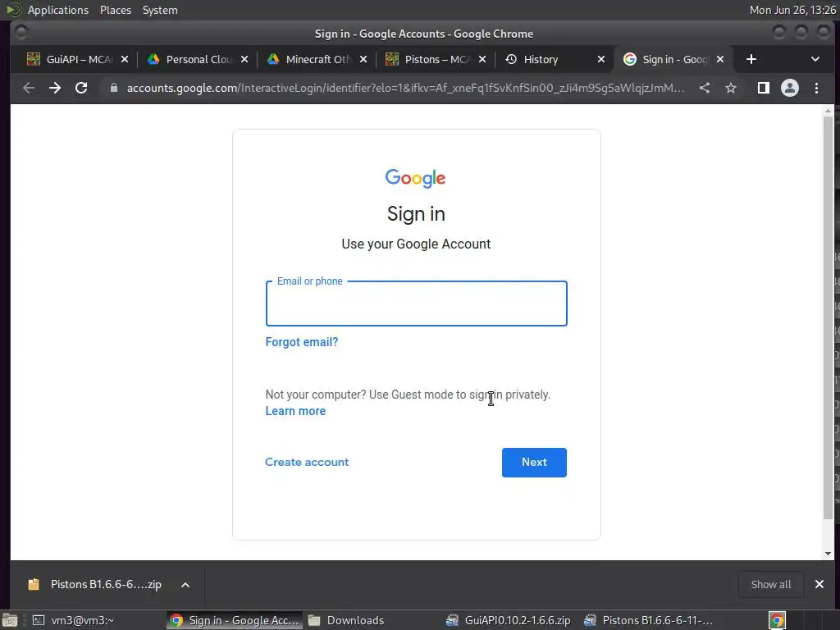Screen dimensions: 840x630
Task: Click the blue Next button
Action: (x=534, y=463)
